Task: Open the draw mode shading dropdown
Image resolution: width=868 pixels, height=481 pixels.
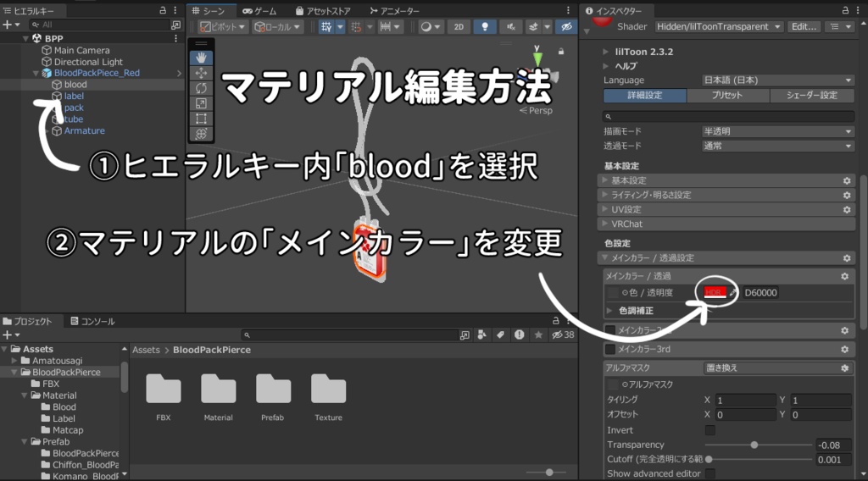Action: (x=430, y=26)
